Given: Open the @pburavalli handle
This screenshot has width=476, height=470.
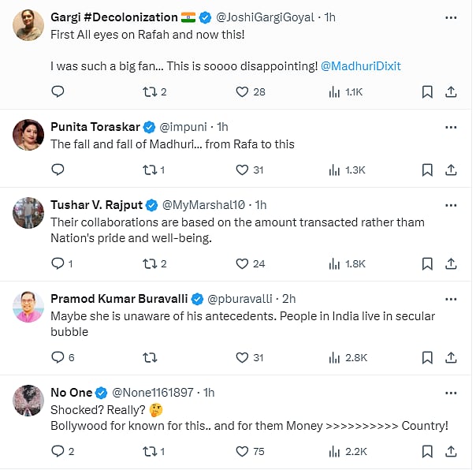Looking at the screenshot, I should (240, 299).
